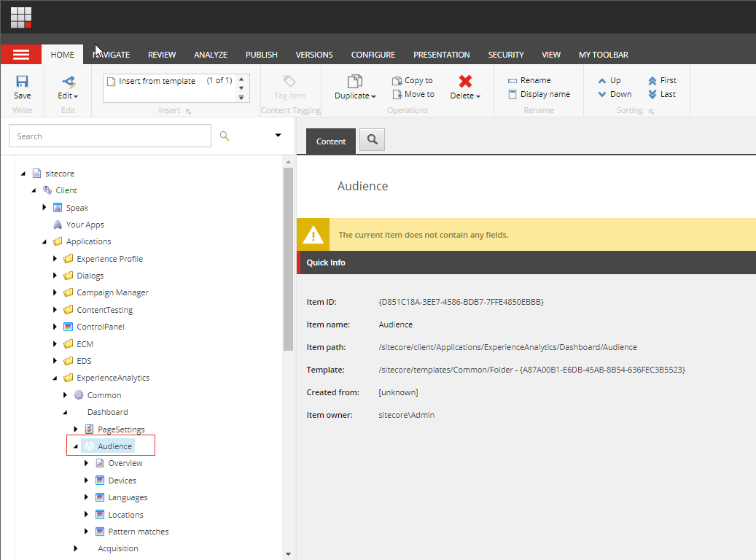Click the Duplicate pages icon

pos(355,81)
